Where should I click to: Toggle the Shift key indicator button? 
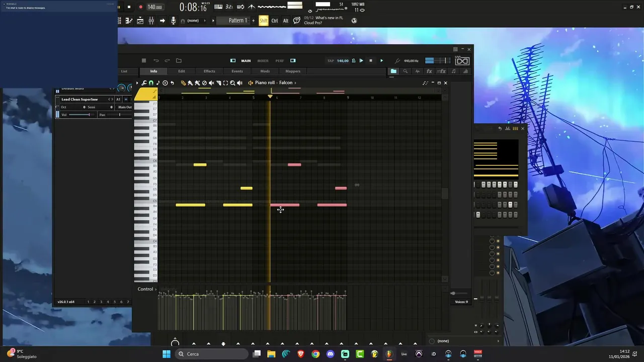click(263, 21)
